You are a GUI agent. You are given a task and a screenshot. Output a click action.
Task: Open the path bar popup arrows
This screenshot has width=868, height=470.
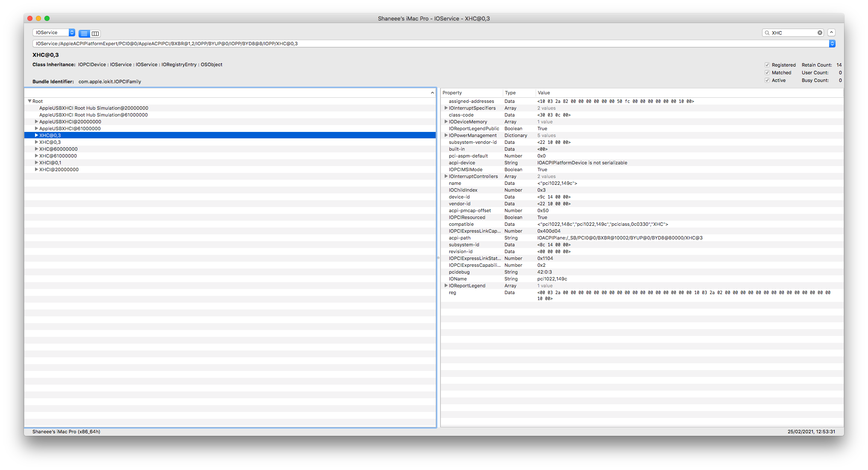832,44
